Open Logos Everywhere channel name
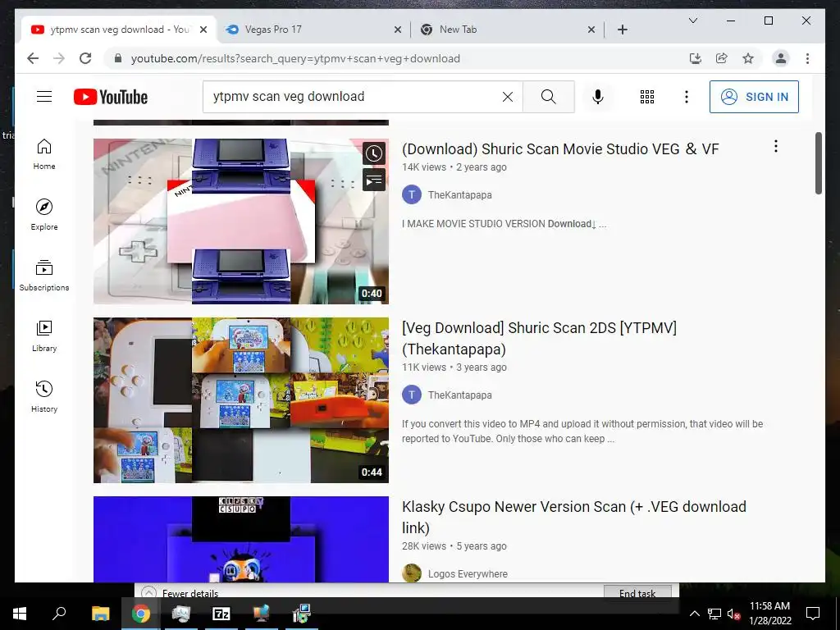Screen dimensions: 840x630 468,573
